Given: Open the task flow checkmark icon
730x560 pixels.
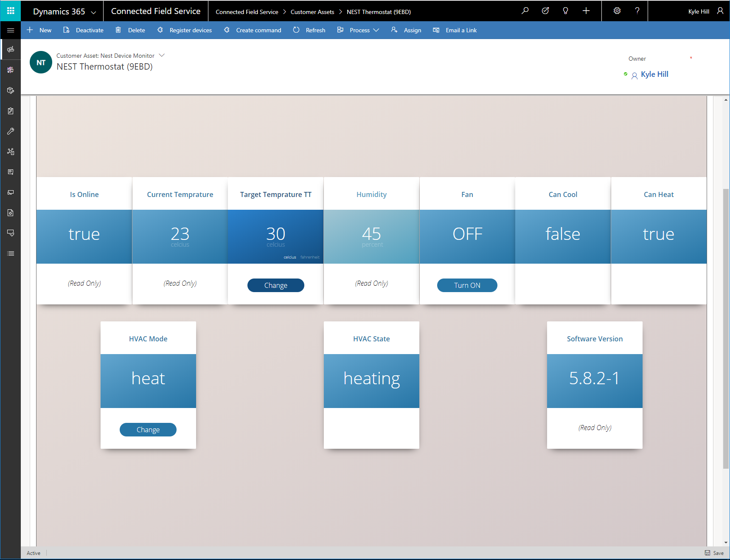Looking at the screenshot, I should (545, 11).
